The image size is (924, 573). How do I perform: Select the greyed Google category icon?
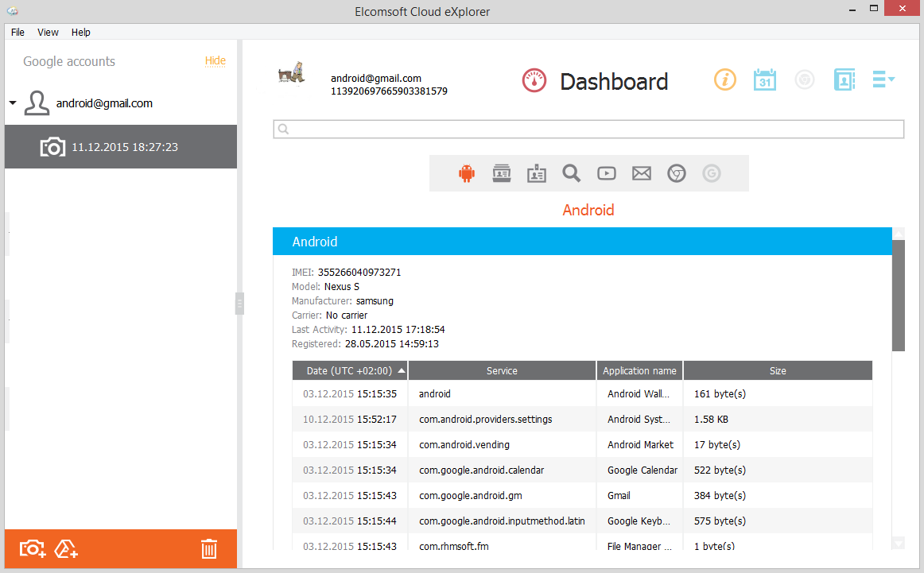click(711, 173)
